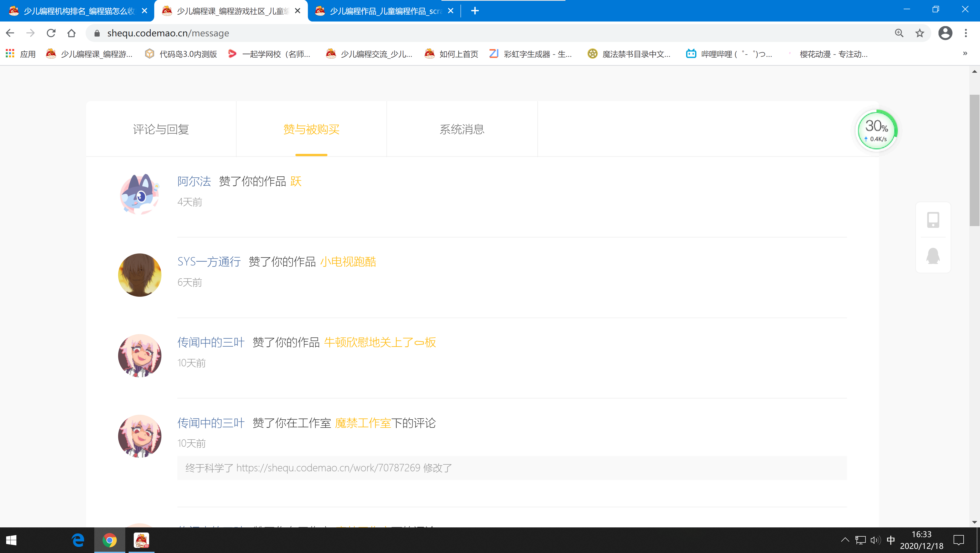Screen dimensions: 980x553
Task: View site security lock info
Action: point(97,34)
